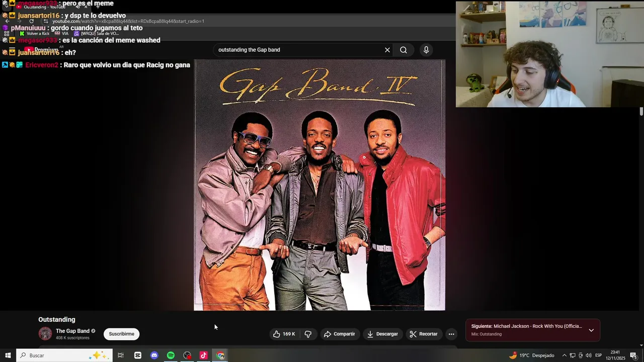This screenshot has height=362, width=644.
Task: Click the page vertical scrollbar thumb
Action: click(x=641, y=111)
